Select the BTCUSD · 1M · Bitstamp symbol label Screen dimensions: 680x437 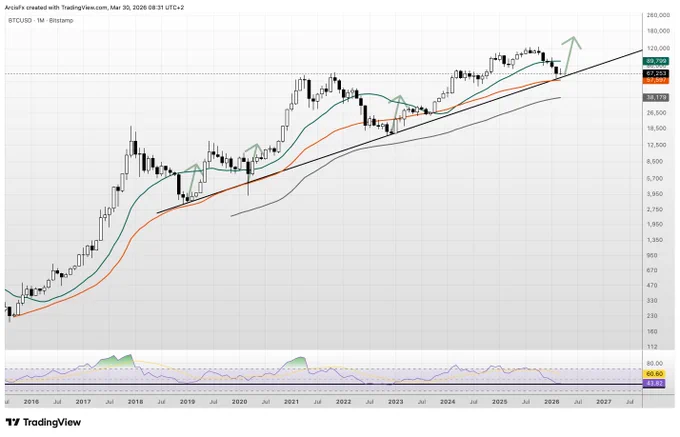tap(41, 20)
